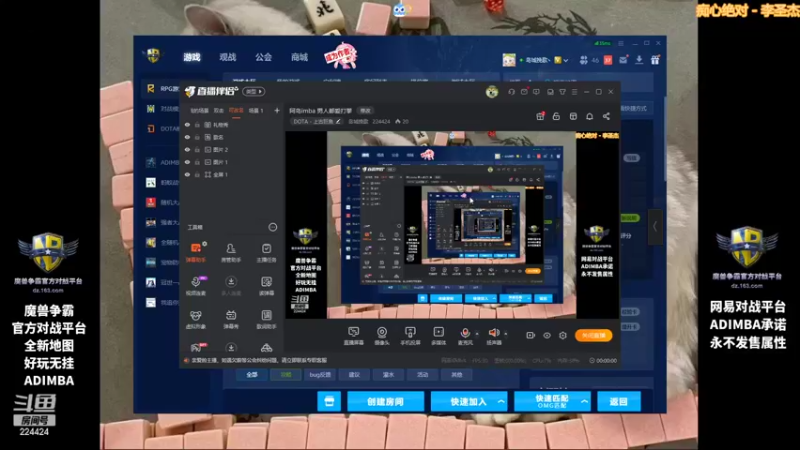Add a 手机投屏 phone casting source

click(410, 336)
